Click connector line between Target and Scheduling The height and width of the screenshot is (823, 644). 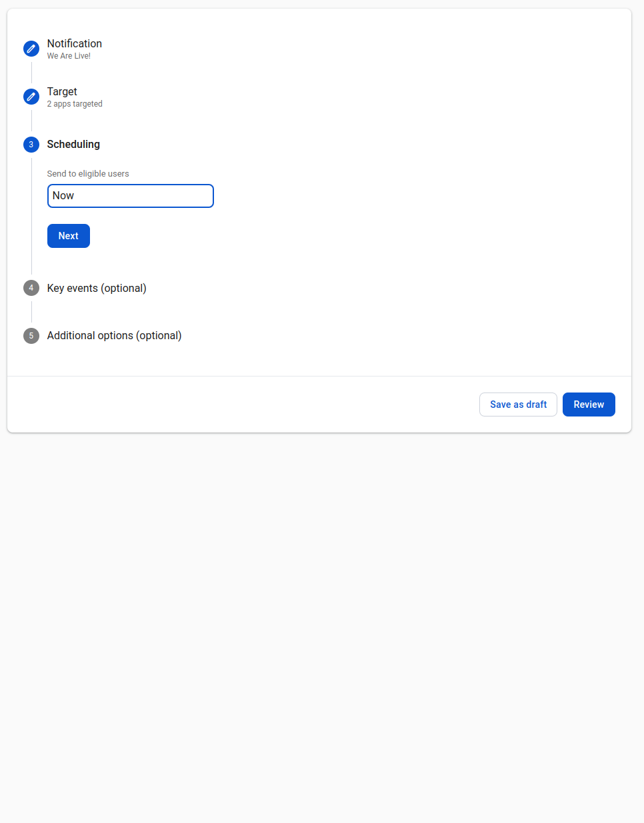[x=31, y=121]
